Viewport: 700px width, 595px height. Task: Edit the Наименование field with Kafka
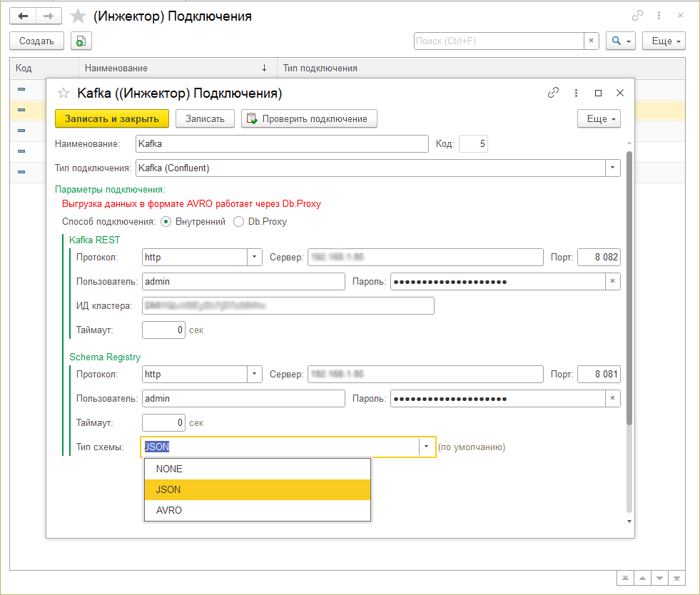(282, 143)
